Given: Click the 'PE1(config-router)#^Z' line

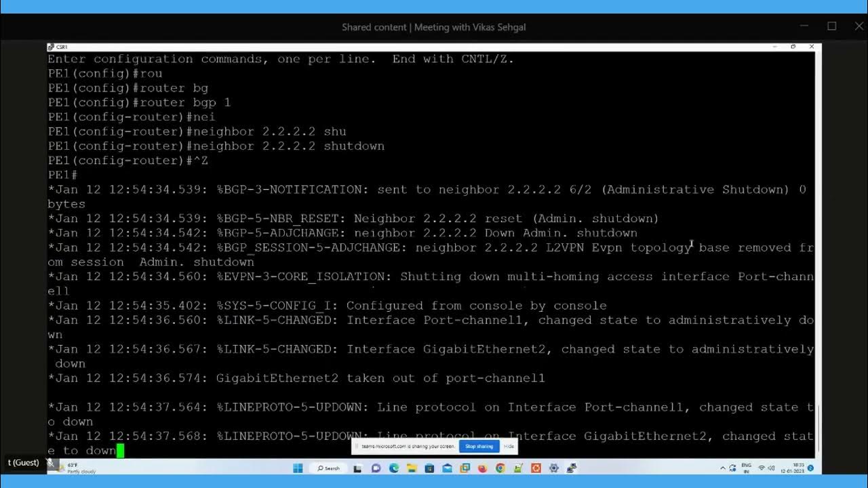Looking at the screenshot, I should point(127,161).
